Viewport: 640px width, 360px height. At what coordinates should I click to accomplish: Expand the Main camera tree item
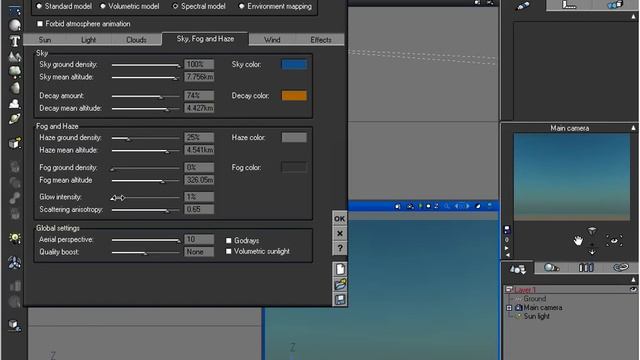(x=509, y=308)
